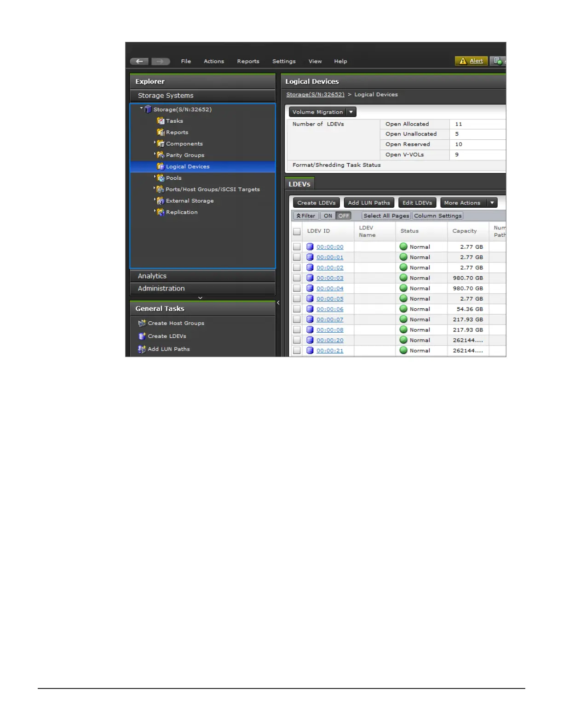
Task: Expand the Components tree node
Action: (155, 142)
